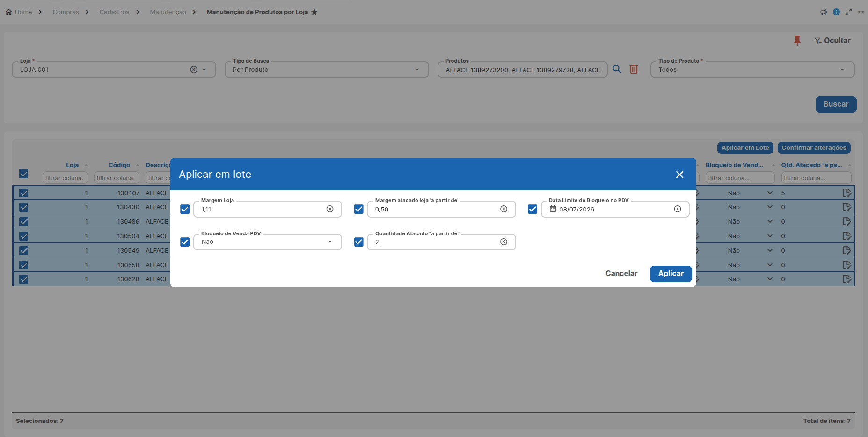Viewport: 868px width, 437px height.
Task: Clear the Loja field selection
Action: (x=194, y=69)
